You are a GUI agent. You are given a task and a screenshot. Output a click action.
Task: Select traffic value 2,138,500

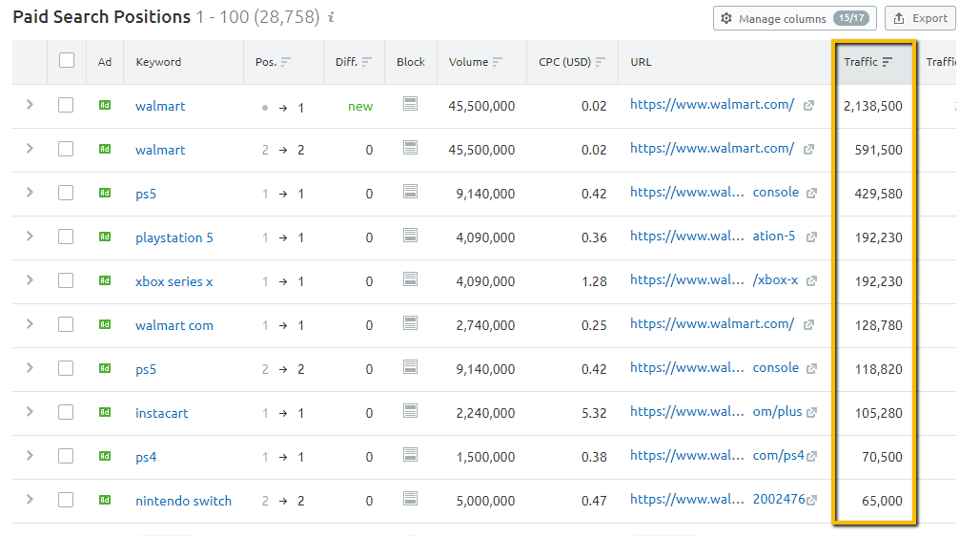[x=872, y=106]
